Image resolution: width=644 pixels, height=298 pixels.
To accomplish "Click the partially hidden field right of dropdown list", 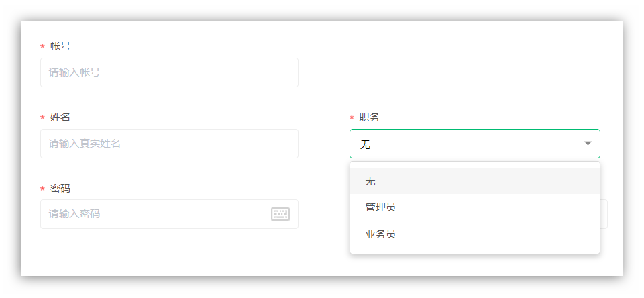I will click(x=604, y=214).
